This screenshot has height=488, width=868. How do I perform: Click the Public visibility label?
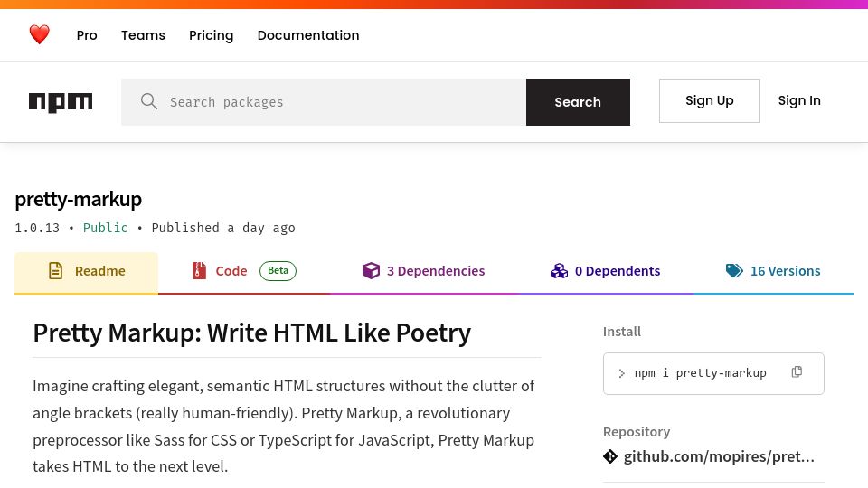pos(105,228)
